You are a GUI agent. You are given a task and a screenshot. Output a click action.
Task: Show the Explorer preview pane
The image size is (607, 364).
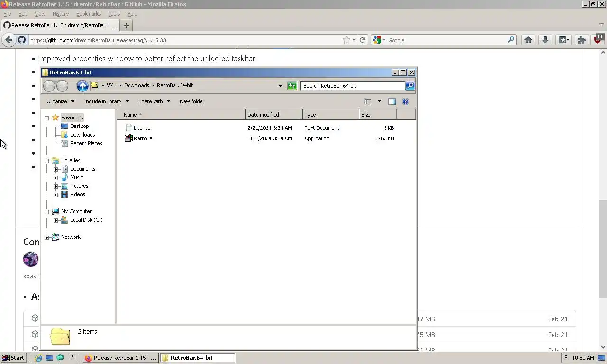coord(392,101)
